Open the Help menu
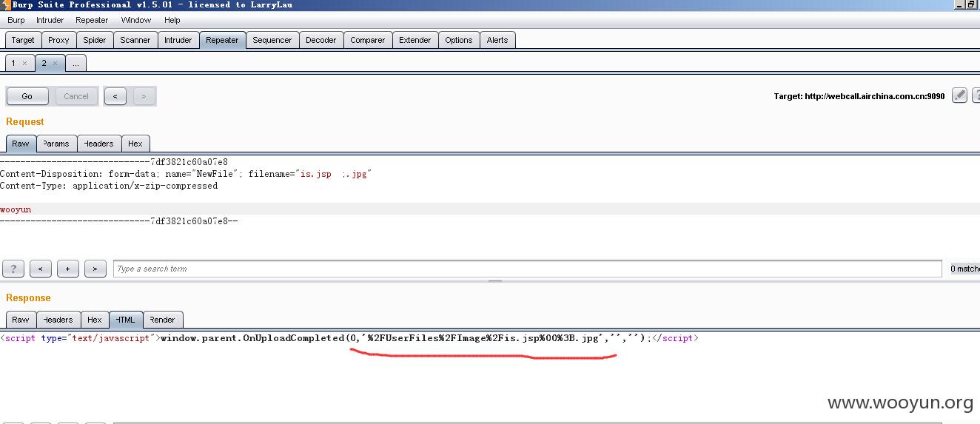Image resolution: width=980 pixels, height=424 pixels. click(x=172, y=20)
